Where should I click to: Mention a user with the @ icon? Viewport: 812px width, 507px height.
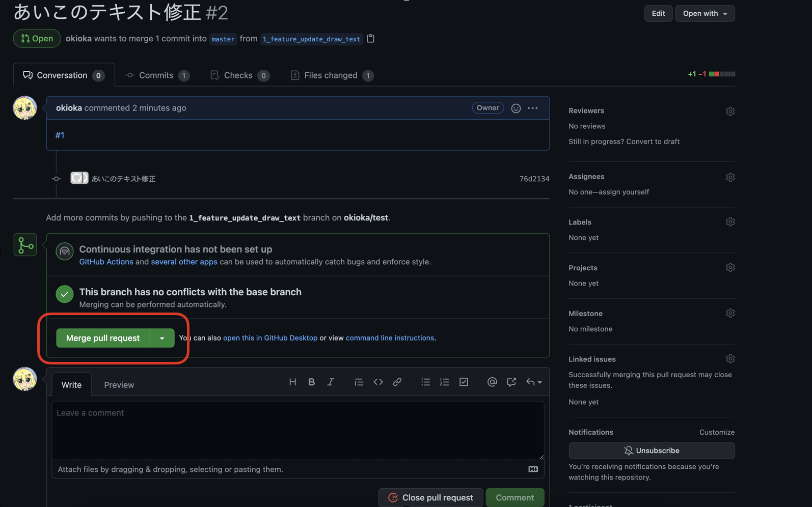pos(492,382)
